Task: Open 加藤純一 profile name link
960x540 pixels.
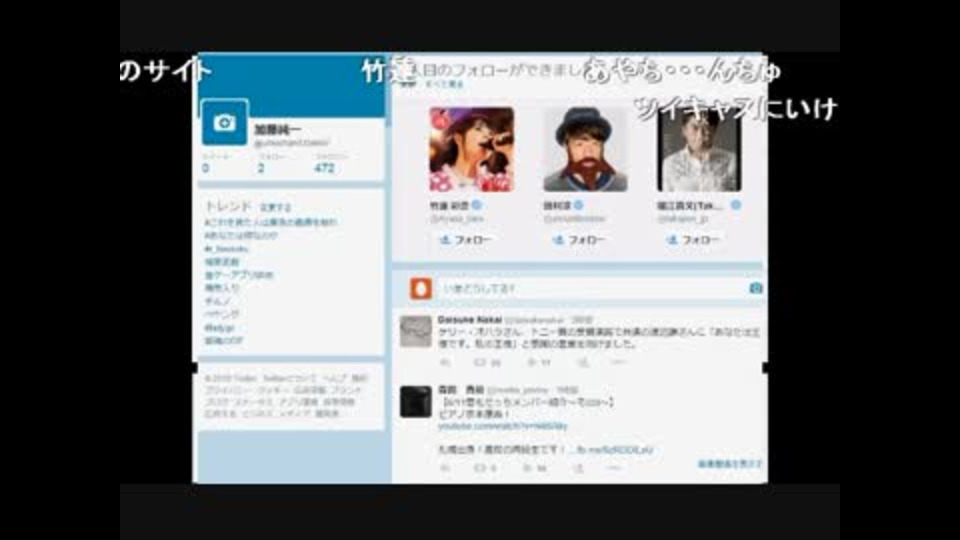Action: [278, 130]
